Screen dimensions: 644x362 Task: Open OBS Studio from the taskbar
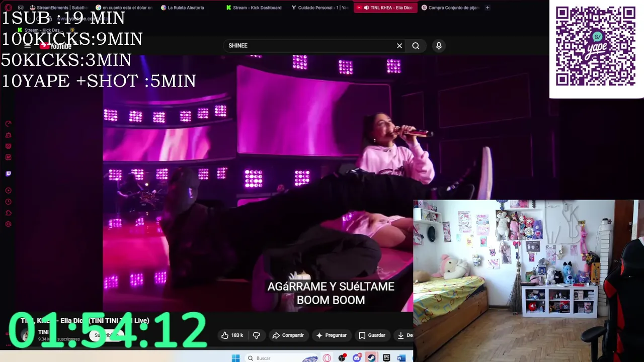342,358
